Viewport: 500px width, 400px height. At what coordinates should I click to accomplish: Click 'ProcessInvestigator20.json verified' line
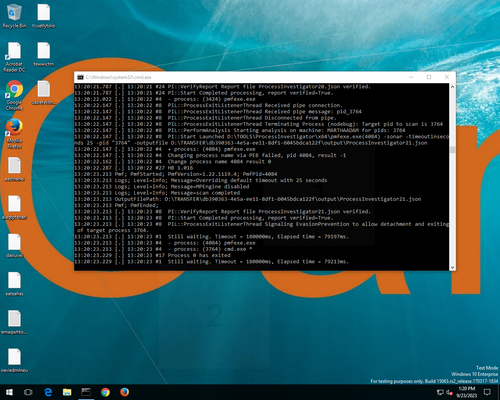pyautogui.click(x=222, y=87)
